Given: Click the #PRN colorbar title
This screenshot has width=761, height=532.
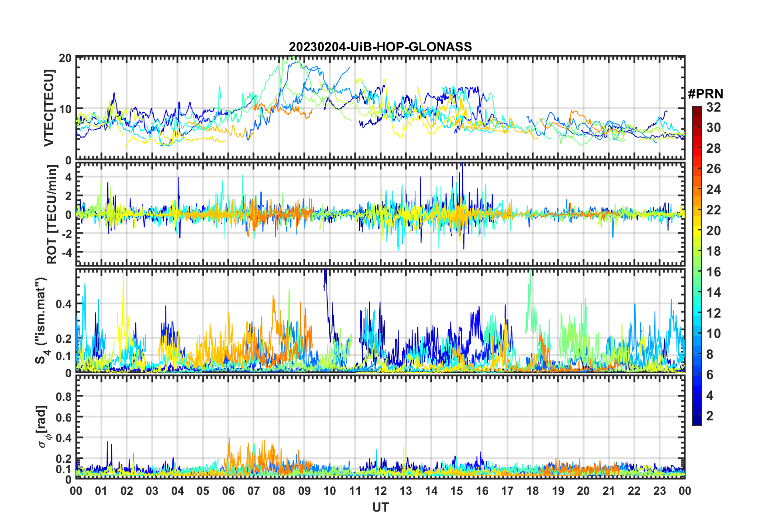Looking at the screenshot, I should [705, 94].
